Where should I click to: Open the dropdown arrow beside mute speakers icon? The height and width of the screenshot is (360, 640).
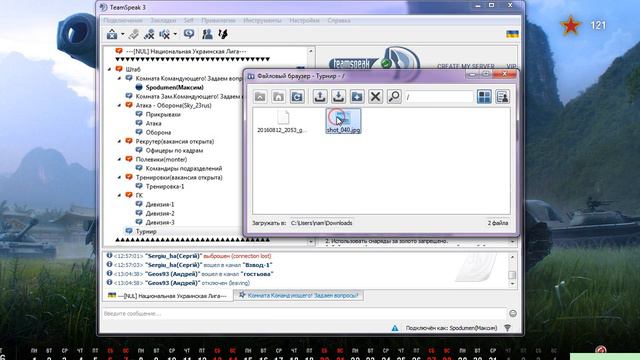(175, 34)
